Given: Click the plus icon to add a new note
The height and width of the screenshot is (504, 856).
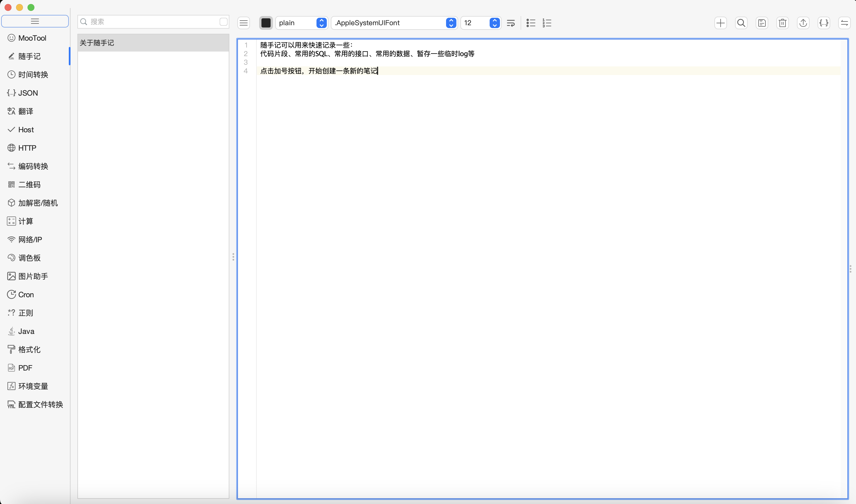Looking at the screenshot, I should point(720,23).
